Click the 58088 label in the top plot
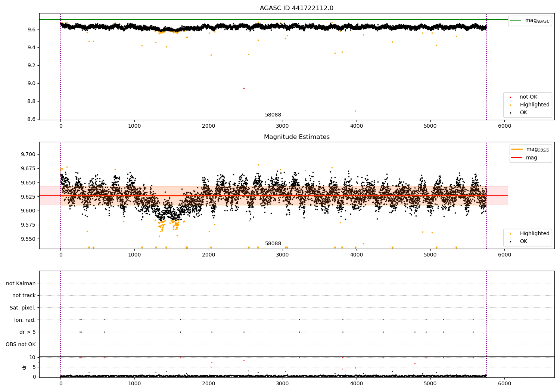 click(273, 115)
